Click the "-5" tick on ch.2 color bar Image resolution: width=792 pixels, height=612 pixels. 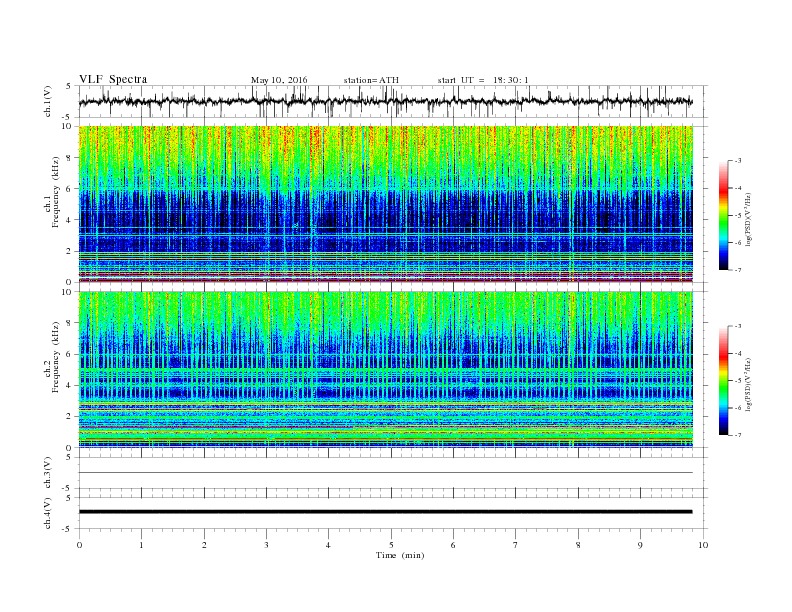[738, 381]
